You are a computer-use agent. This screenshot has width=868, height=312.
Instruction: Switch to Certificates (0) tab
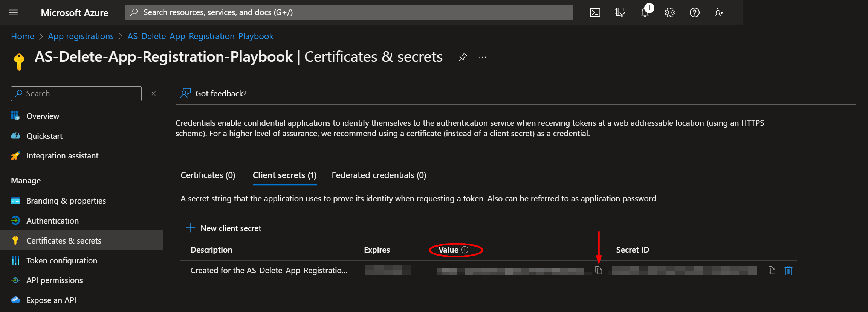208,175
